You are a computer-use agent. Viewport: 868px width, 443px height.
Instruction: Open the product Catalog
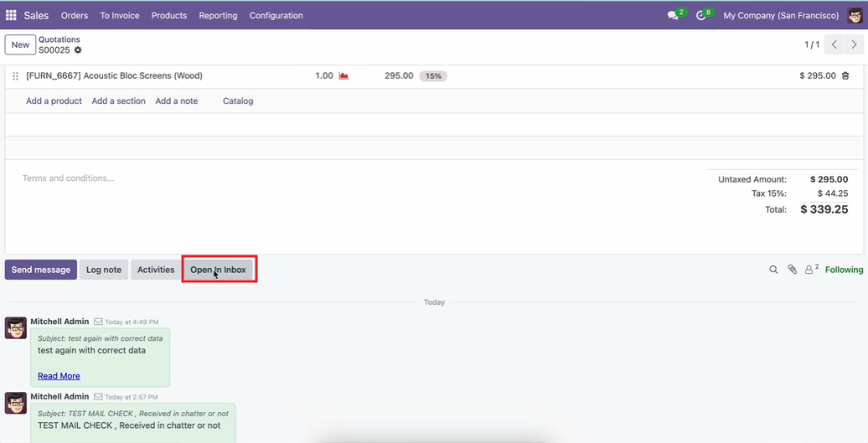[x=238, y=101]
